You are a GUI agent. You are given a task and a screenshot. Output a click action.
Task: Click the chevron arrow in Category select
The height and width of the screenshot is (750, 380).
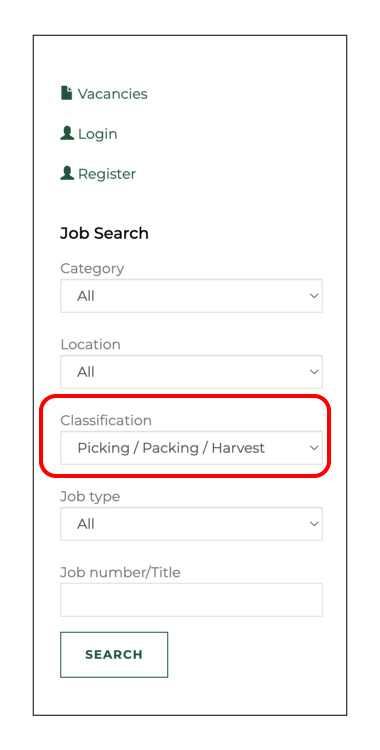pos(314,296)
